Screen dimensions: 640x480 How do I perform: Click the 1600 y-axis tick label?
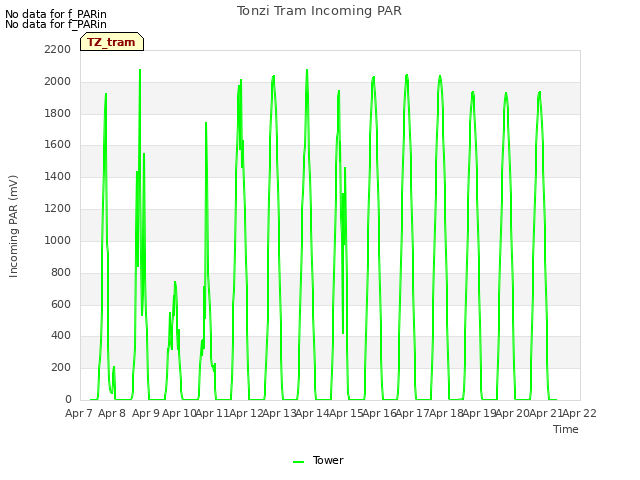[x=58, y=144]
